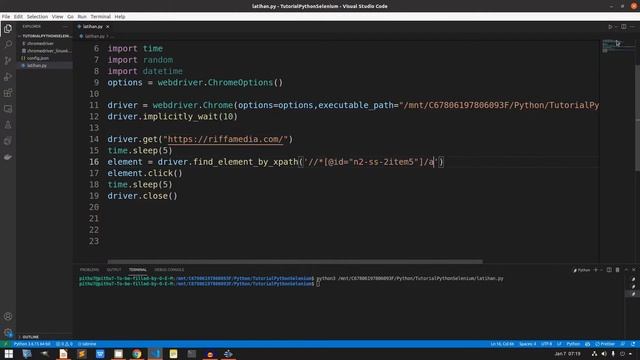640x360 pixels.
Task: Switch to the Output panel tab
Action: pos(114,270)
